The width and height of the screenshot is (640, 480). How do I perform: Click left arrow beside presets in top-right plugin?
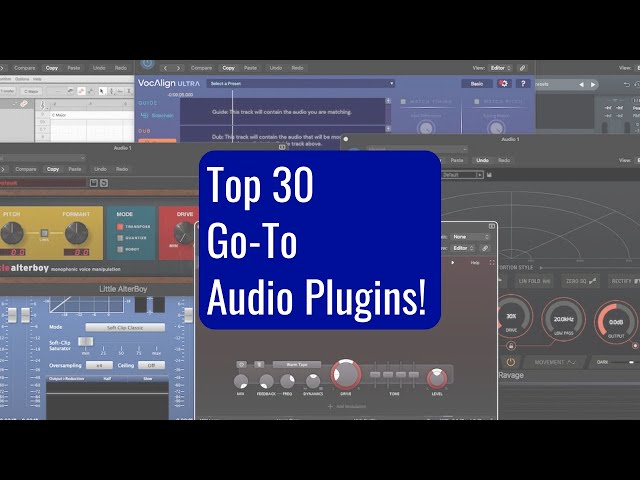(x=581, y=84)
